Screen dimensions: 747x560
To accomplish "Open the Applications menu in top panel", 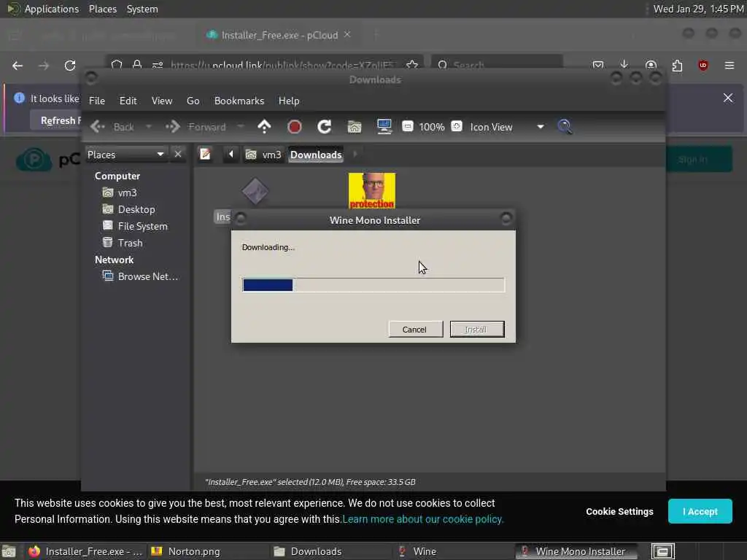I will tap(52, 9).
